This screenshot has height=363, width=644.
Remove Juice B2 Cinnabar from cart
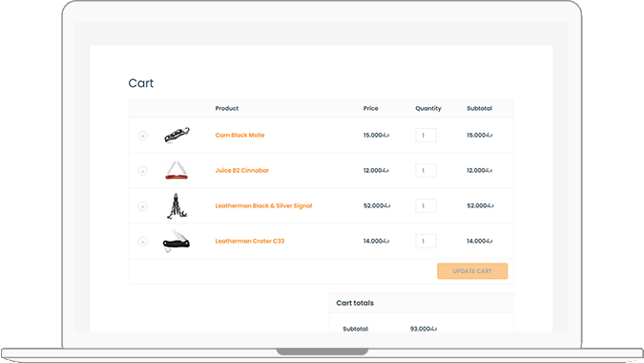[x=142, y=171]
